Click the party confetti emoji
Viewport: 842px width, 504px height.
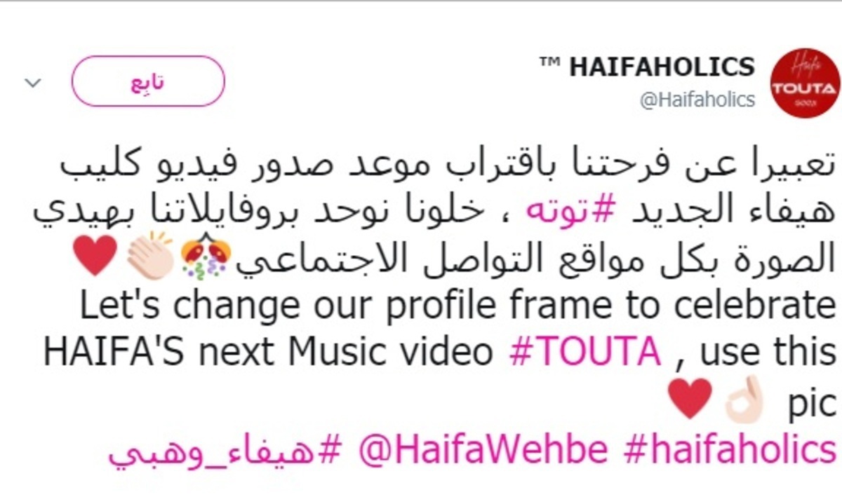click(x=206, y=257)
